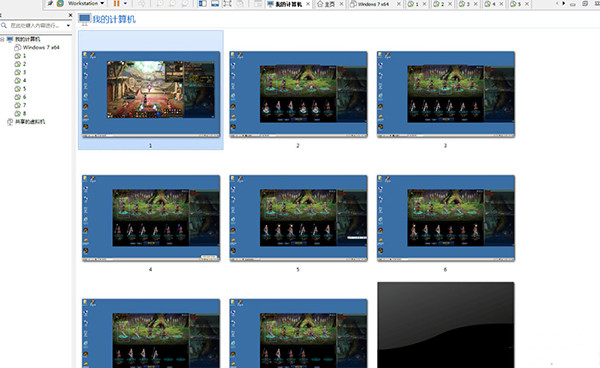The image size is (600, 368).
Task: Click the pin icon left of Workstation
Action: pyautogui.click(x=50, y=3)
